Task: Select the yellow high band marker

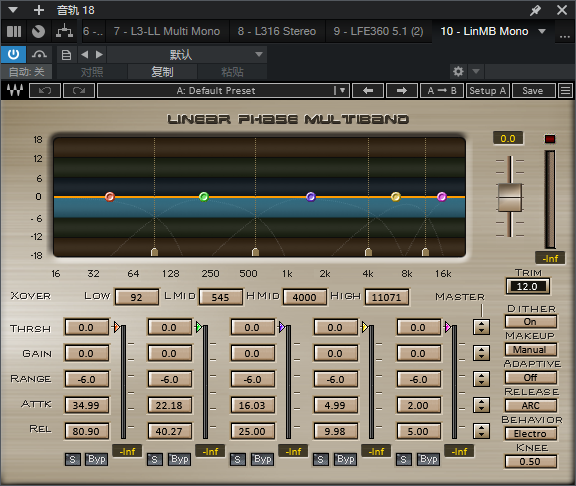Action: point(396,197)
